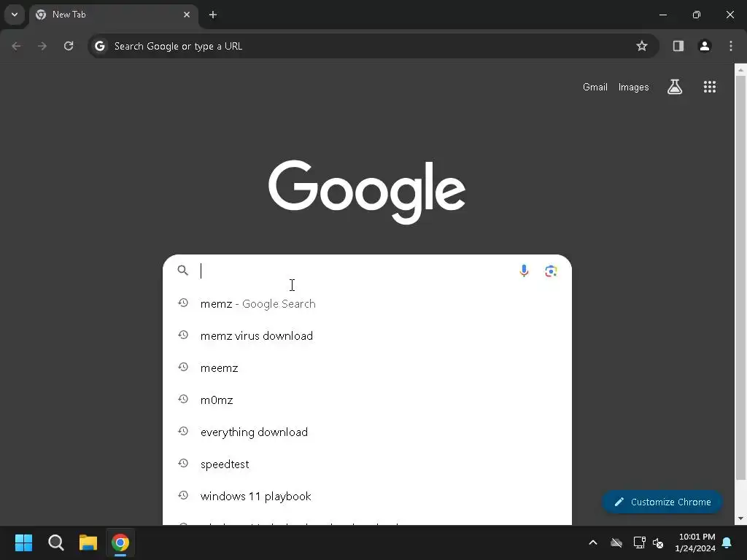Select suggestion m0mz
The image size is (747, 560).
click(x=368, y=400)
